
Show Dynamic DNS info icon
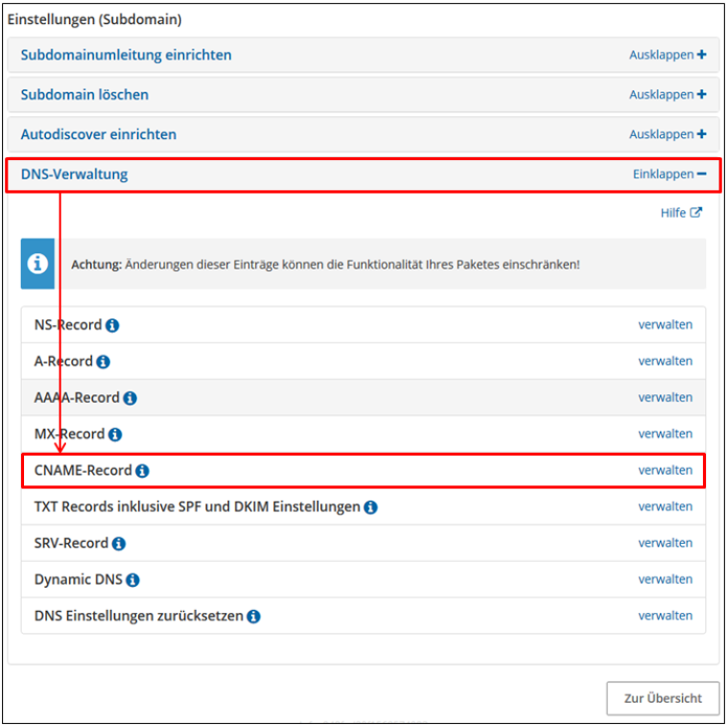[132, 580]
